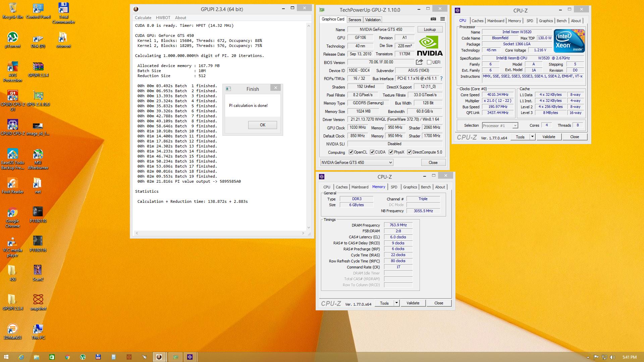Screen dimensions: 644x362
Task: Click Tools button in top CPU-Z window
Action: (520, 137)
